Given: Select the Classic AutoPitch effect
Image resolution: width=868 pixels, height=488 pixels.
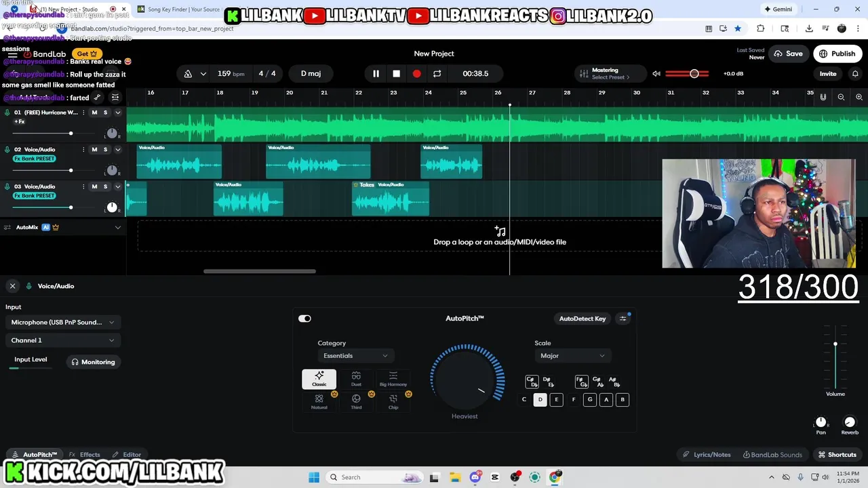Looking at the screenshot, I should tap(319, 379).
